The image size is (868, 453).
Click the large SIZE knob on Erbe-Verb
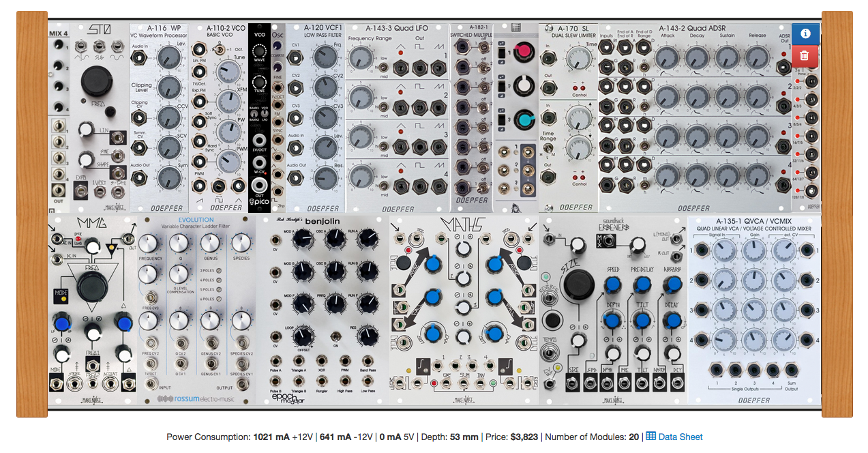pos(581,285)
